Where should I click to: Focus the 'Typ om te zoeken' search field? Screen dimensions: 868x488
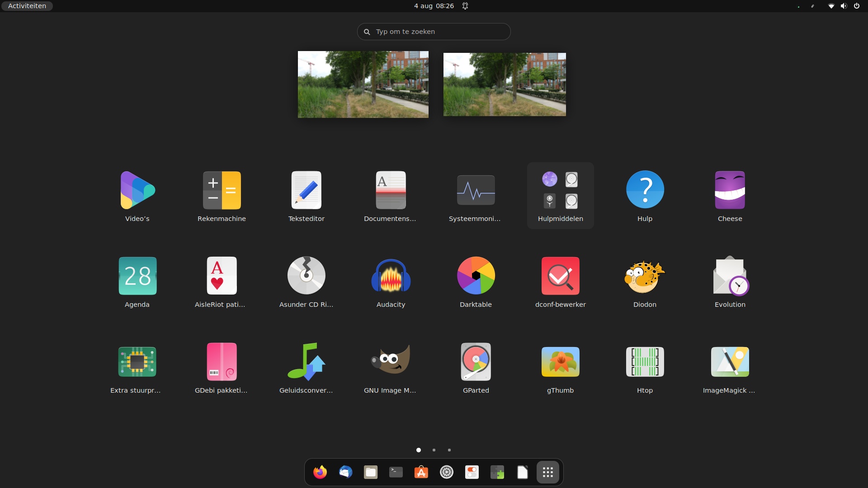coord(434,32)
